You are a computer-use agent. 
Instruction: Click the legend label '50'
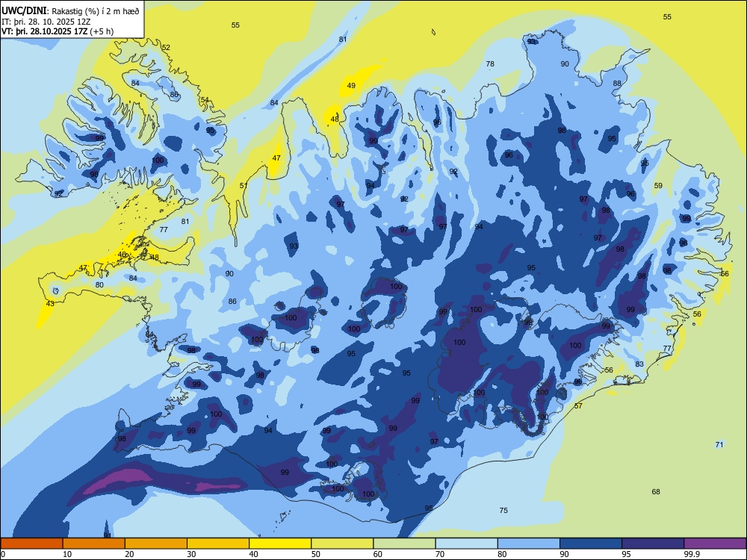point(316,554)
